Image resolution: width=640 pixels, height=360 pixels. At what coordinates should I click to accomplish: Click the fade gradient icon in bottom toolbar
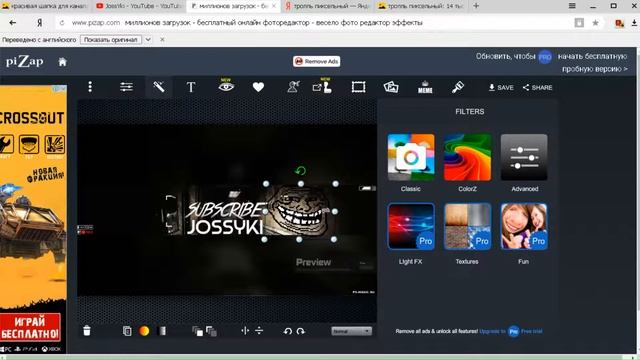162,331
